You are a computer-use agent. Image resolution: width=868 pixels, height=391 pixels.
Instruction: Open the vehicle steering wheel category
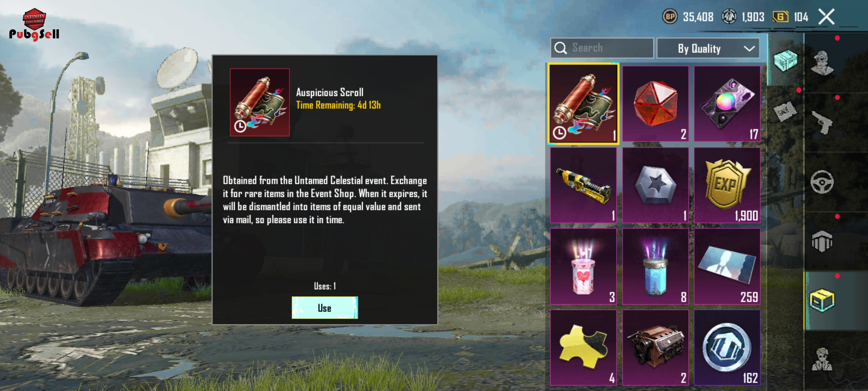(x=822, y=182)
